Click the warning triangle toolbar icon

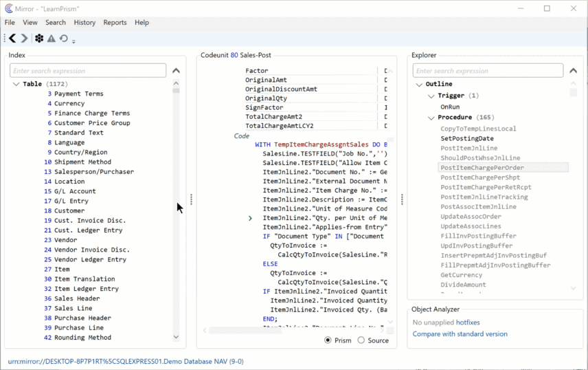tap(52, 39)
